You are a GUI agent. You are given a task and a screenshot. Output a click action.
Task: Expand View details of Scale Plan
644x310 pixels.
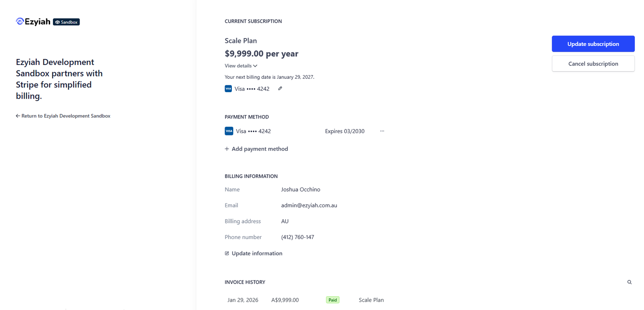241,66
